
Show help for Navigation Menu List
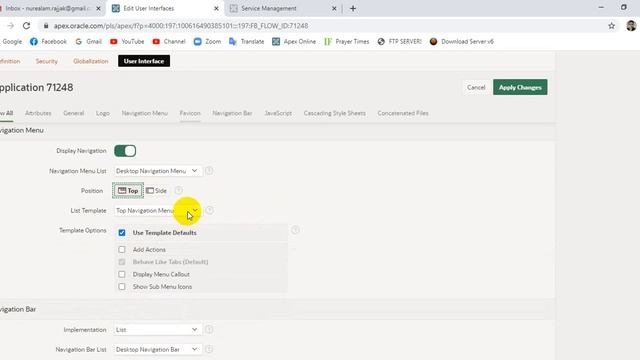point(209,171)
